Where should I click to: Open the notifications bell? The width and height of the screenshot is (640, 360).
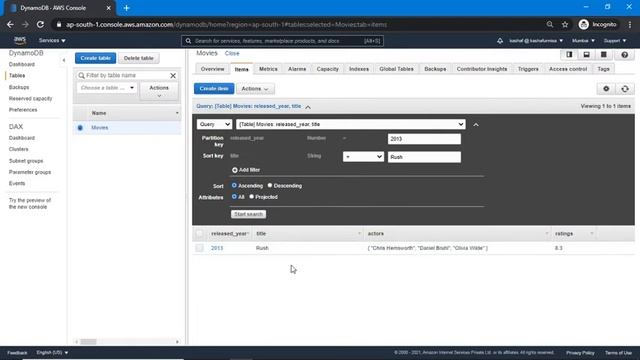pyautogui.click(x=500, y=41)
